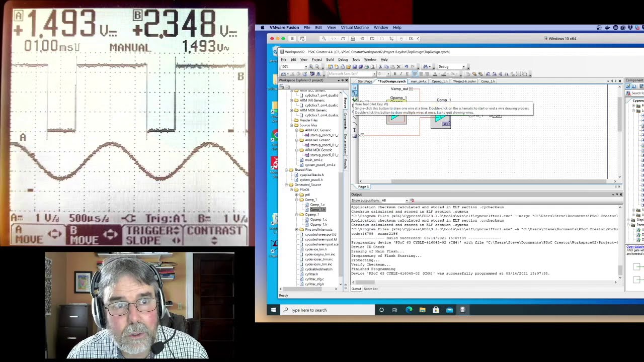This screenshot has width=644, height=362.
Task: Toggle auto-hide pin on Output panel
Action: (617, 195)
